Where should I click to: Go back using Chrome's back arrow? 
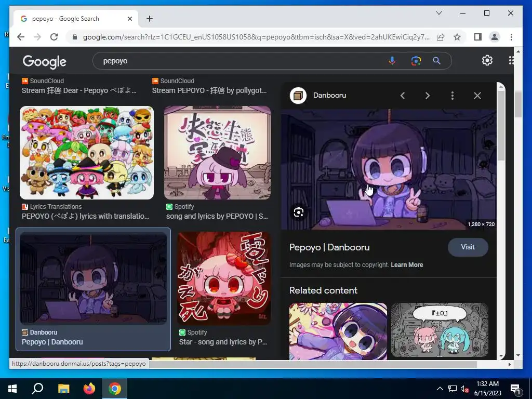click(x=21, y=37)
